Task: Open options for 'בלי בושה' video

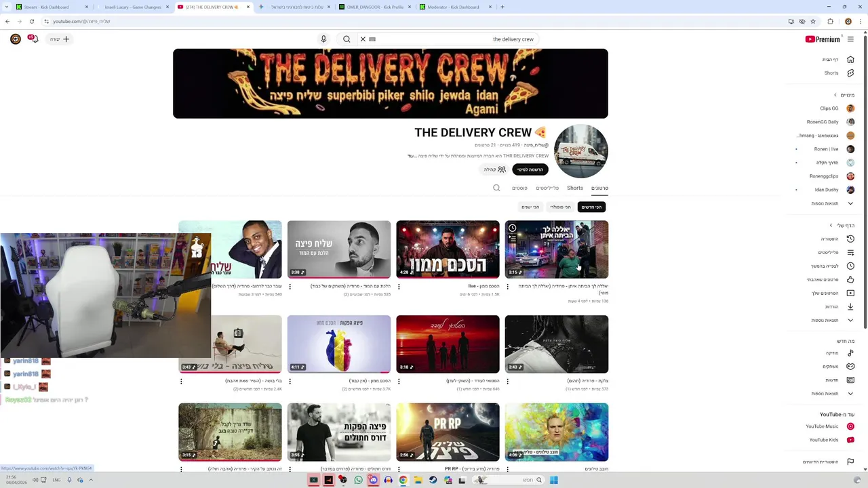Action: click(x=181, y=382)
